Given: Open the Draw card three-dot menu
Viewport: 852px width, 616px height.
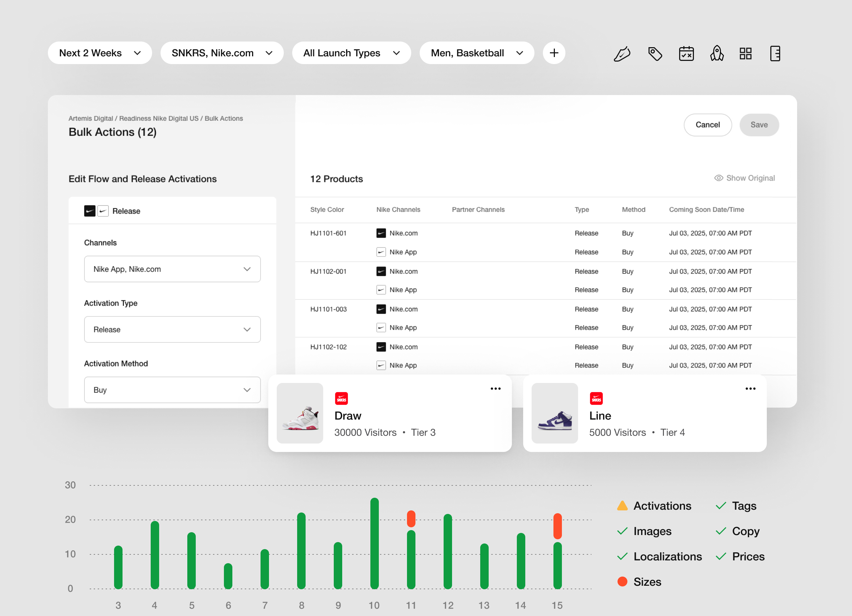Looking at the screenshot, I should pos(495,389).
